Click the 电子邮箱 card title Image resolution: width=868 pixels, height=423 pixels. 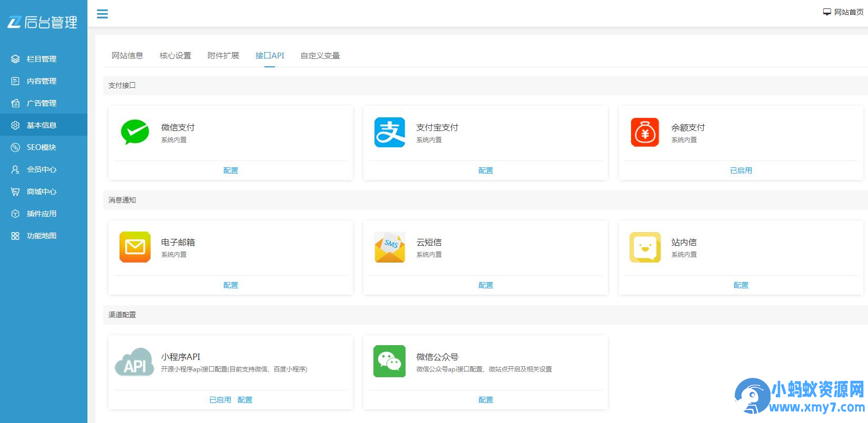click(x=178, y=242)
